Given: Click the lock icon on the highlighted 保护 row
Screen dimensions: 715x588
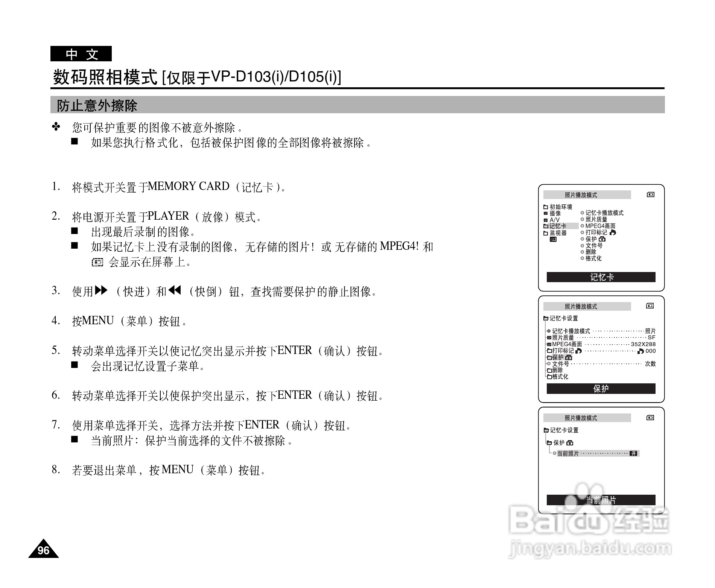Looking at the screenshot, I should 569,357.
